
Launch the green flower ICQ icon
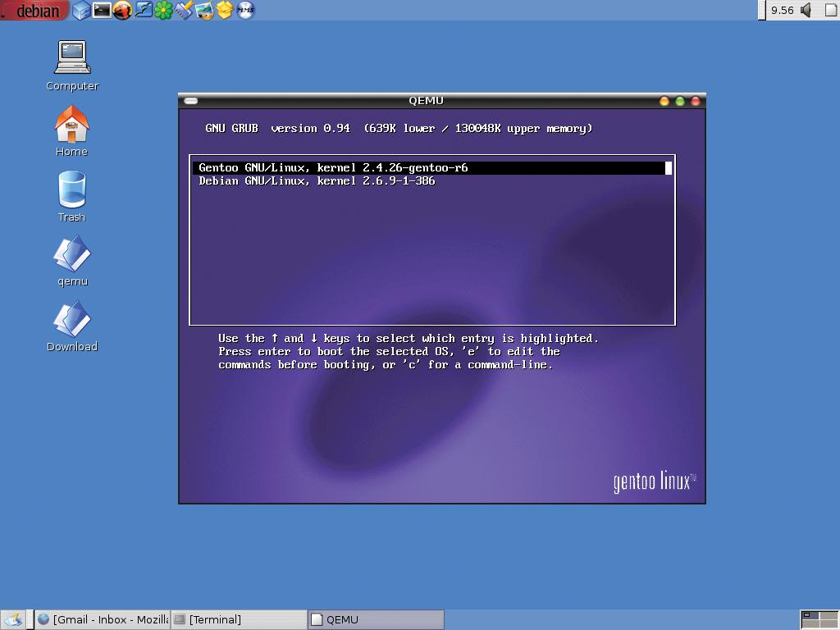pos(163,10)
